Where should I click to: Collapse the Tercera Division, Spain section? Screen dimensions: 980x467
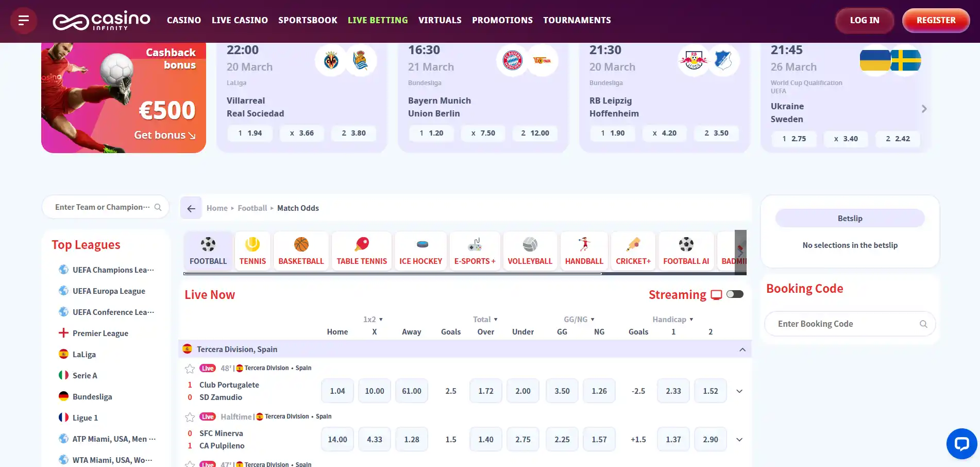742,349
